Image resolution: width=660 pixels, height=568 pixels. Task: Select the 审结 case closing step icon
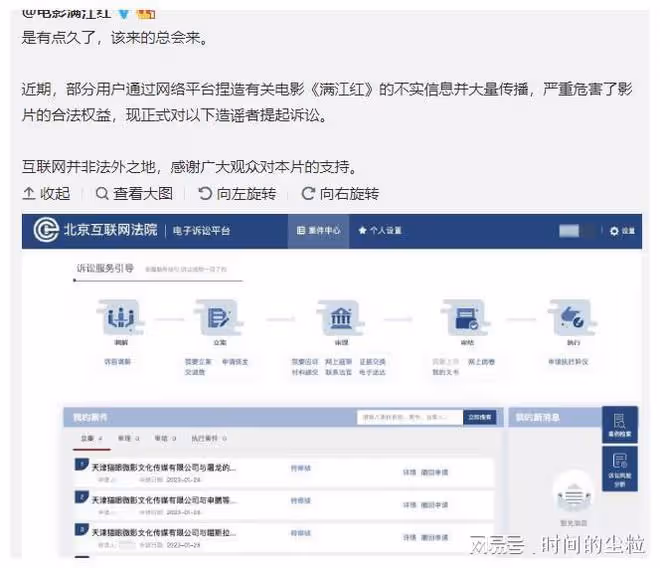(466, 317)
